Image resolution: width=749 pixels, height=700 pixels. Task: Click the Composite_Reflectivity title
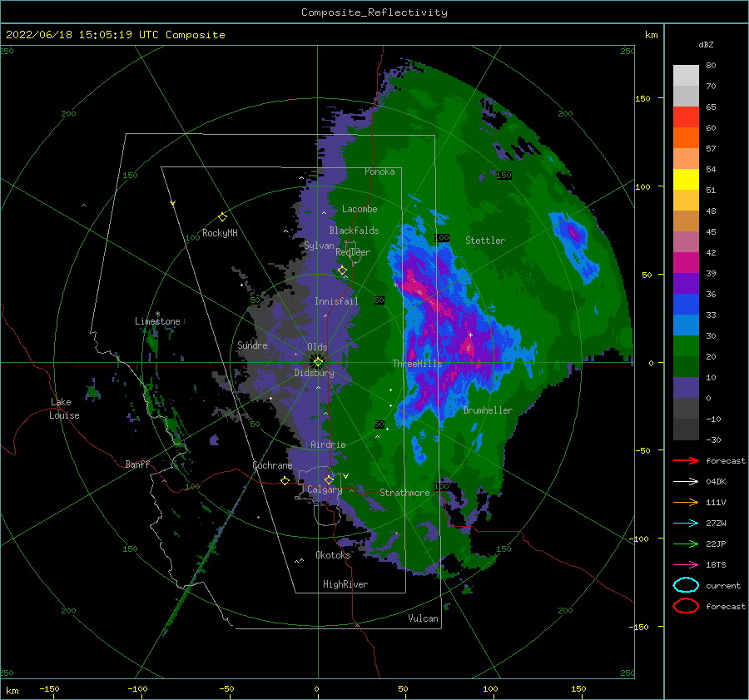click(x=374, y=12)
